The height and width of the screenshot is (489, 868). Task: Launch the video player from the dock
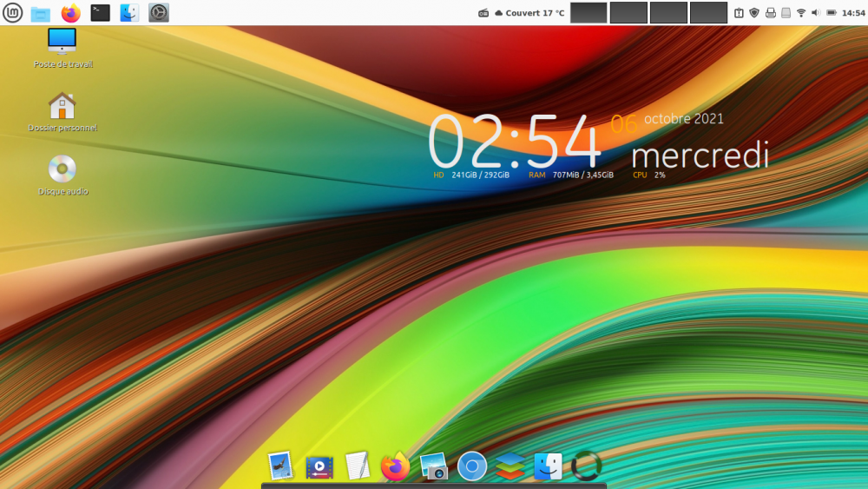point(319,467)
